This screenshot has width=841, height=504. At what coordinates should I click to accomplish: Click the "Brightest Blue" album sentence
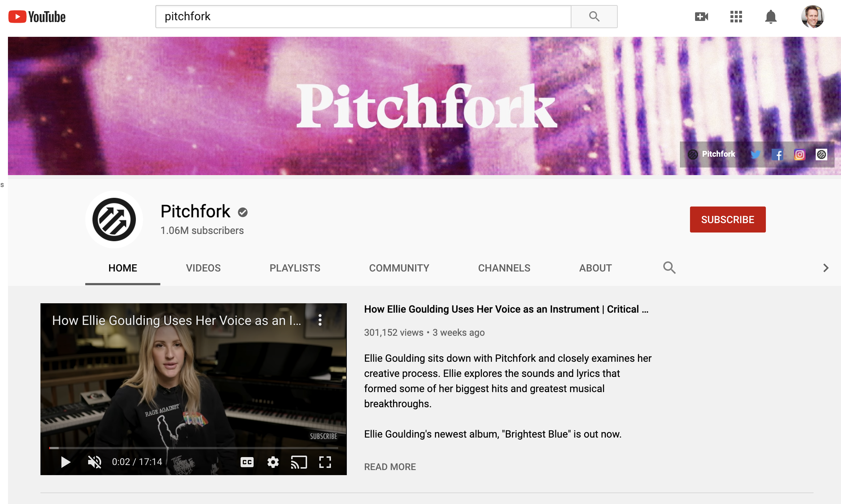point(493,434)
